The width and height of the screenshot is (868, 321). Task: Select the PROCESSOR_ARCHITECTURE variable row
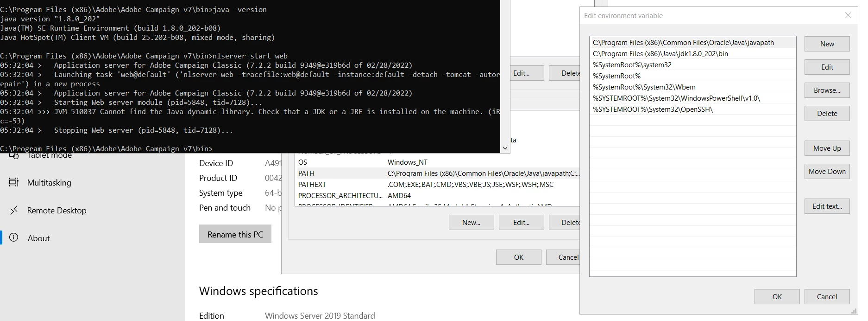pos(437,196)
